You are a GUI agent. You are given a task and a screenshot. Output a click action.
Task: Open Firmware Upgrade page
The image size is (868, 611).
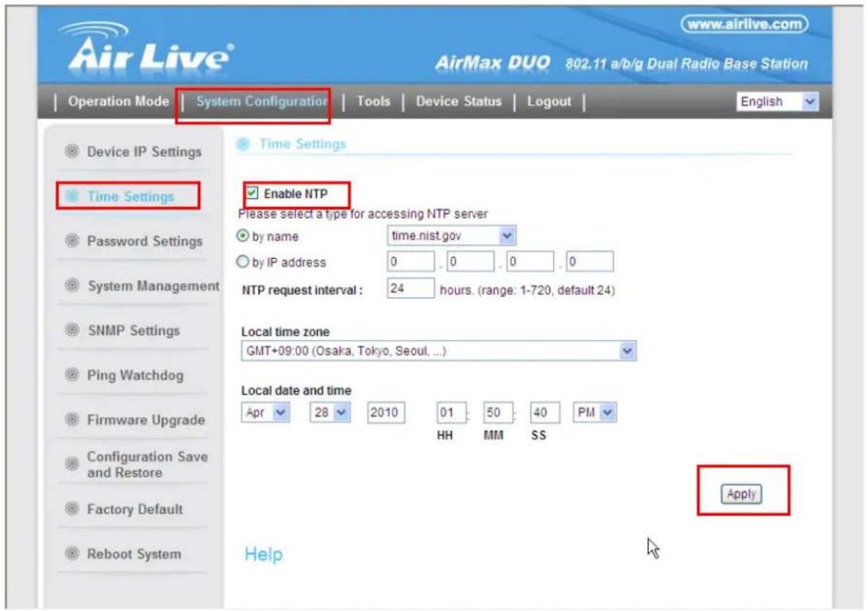pos(146,420)
